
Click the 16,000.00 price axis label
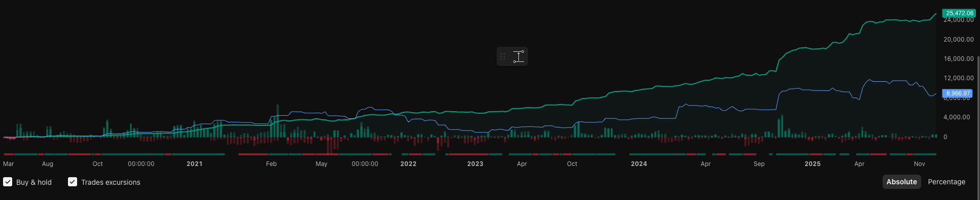tap(959, 59)
